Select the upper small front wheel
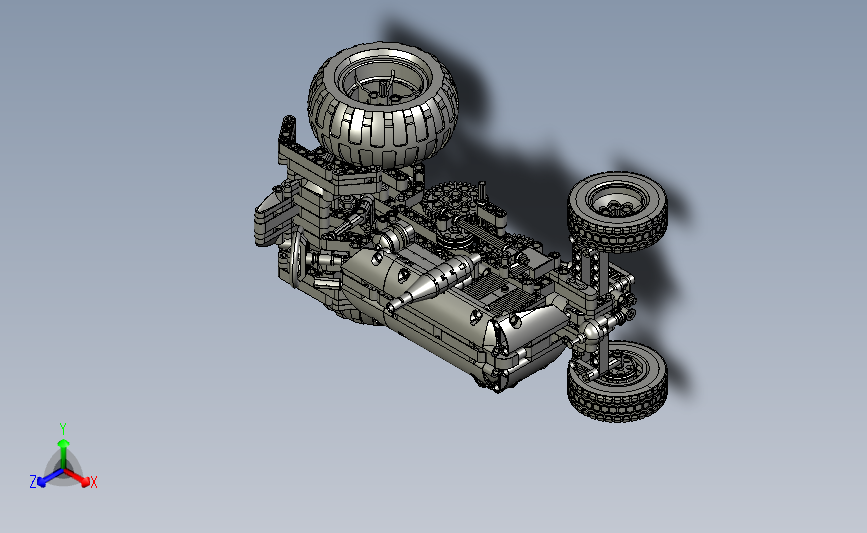 coord(617,212)
